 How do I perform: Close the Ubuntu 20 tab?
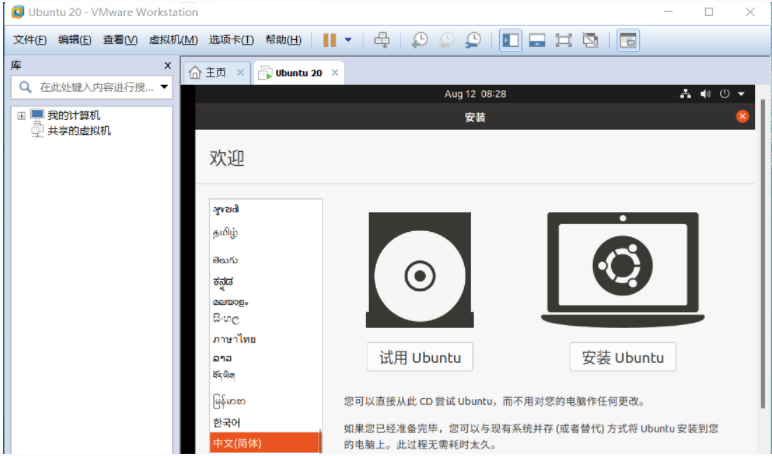(x=335, y=72)
